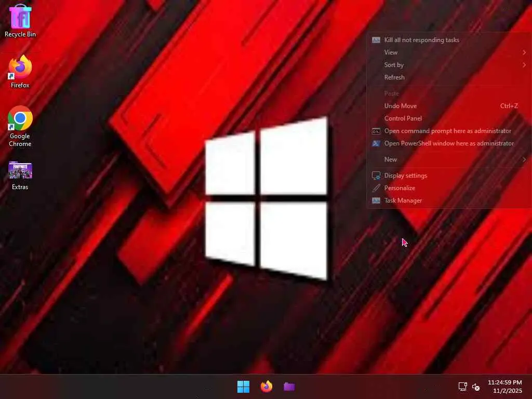Select the Firefox desktop shortcut
This screenshot has height=399, width=532.
pyautogui.click(x=20, y=72)
